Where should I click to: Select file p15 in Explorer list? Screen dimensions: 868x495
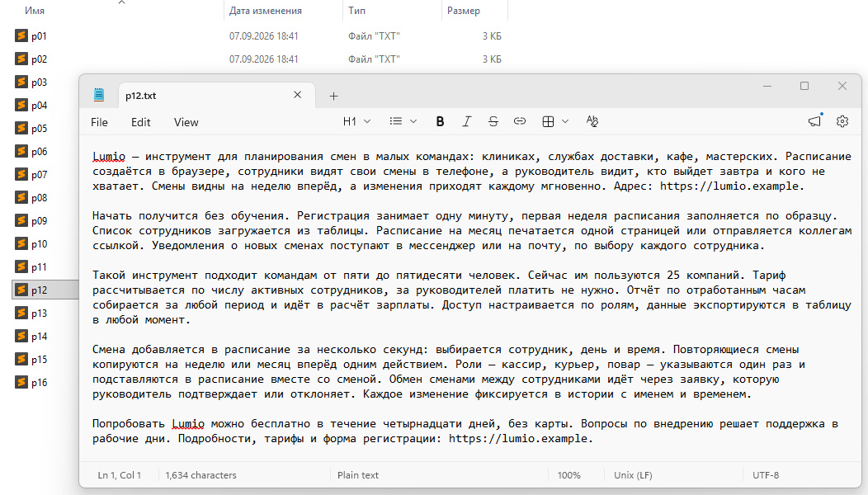pyautogui.click(x=39, y=360)
